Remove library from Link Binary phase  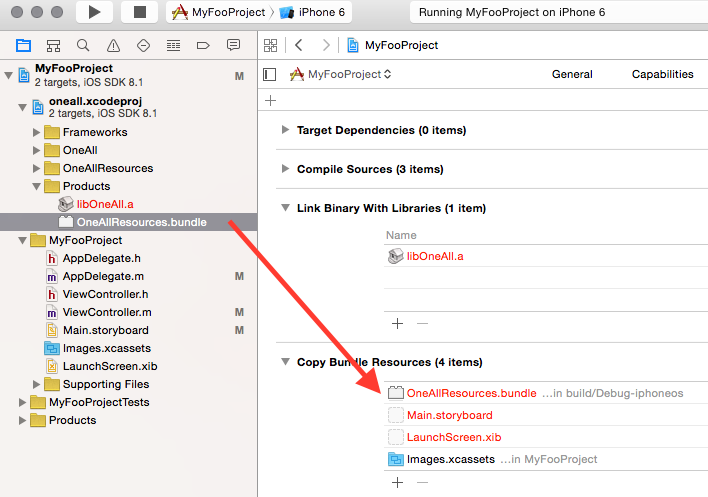pos(422,324)
